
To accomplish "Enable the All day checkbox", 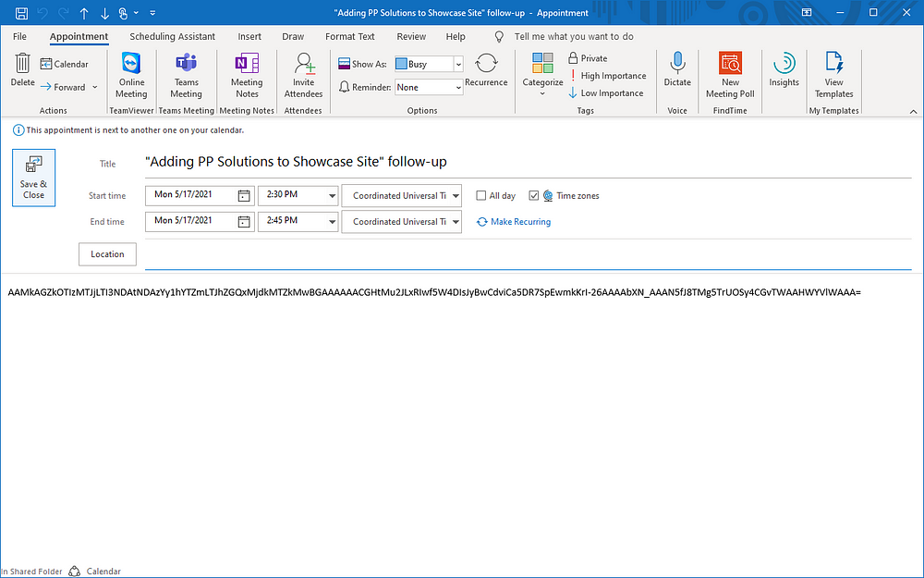I will 481,196.
